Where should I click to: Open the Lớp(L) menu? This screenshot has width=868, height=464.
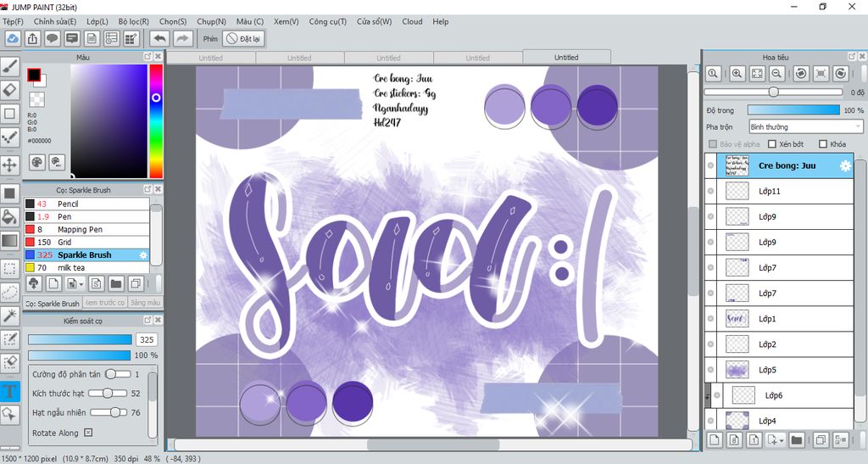click(x=97, y=21)
